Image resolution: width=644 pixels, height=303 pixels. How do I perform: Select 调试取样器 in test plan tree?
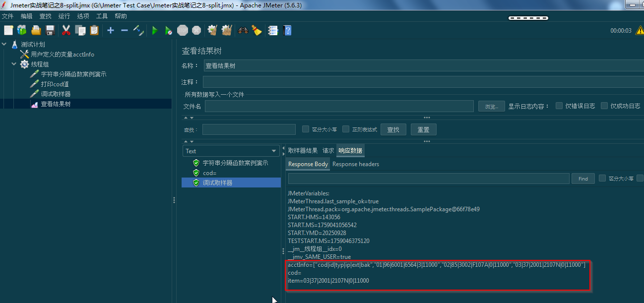56,94
